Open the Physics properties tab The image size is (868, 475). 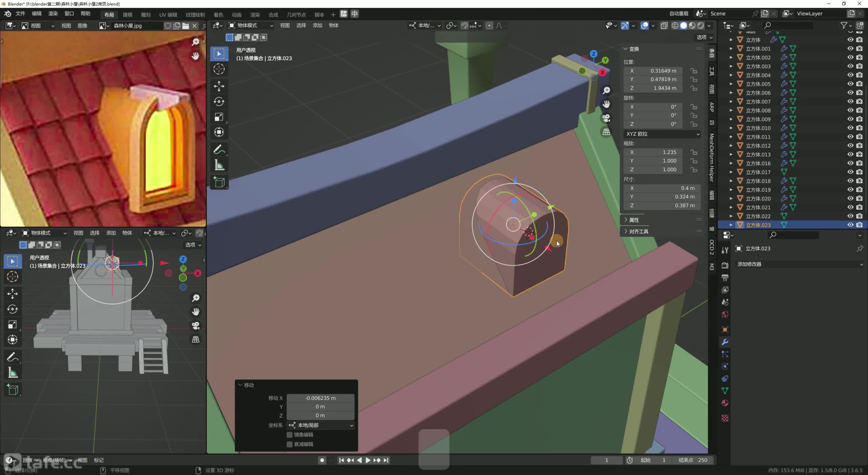coord(725,366)
